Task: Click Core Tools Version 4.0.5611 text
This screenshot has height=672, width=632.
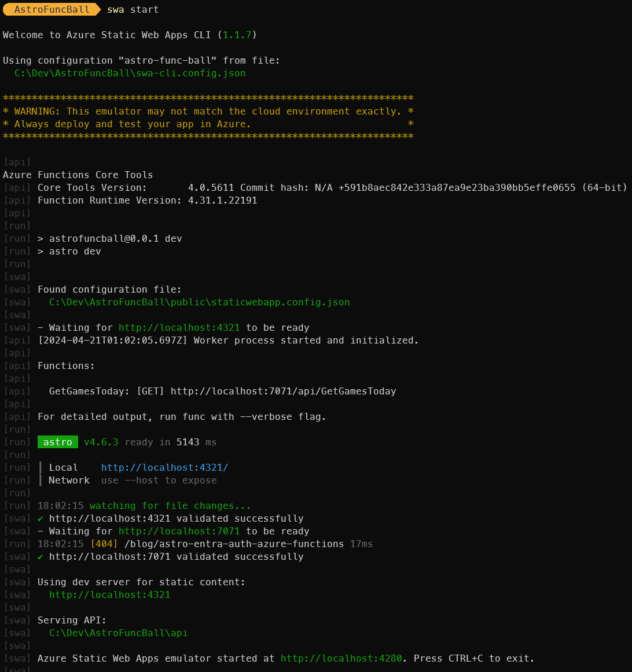Action: [x=136, y=188]
